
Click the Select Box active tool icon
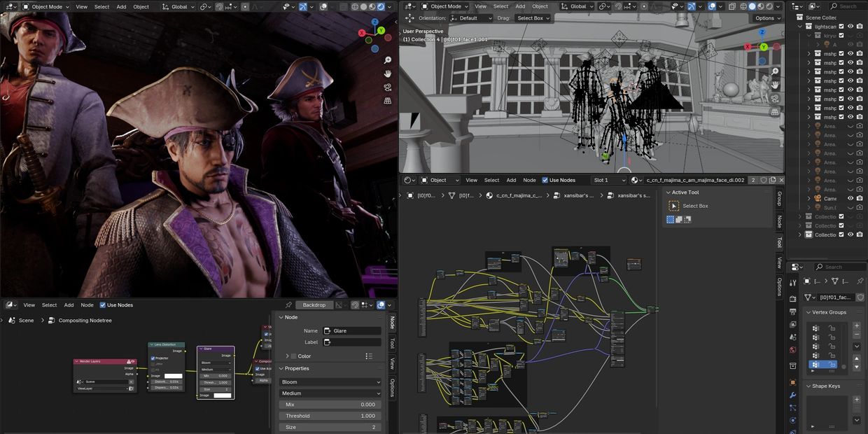point(673,206)
